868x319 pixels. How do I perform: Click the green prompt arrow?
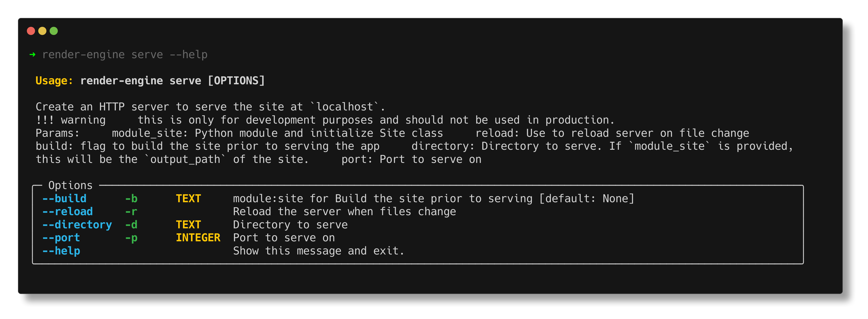tap(33, 55)
